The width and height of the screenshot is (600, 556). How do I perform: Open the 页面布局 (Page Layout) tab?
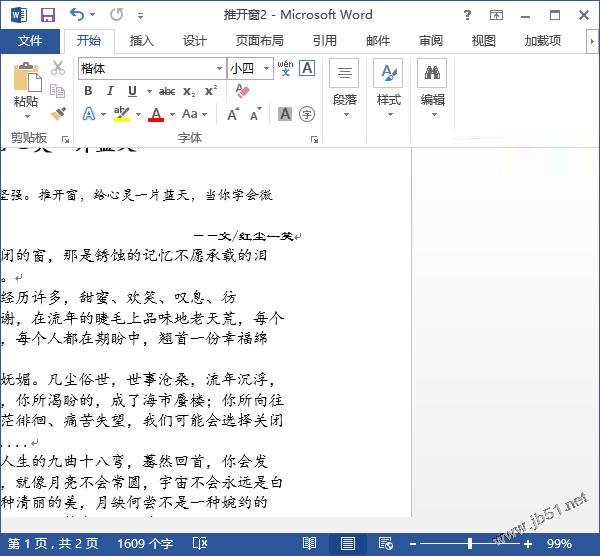point(259,41)
